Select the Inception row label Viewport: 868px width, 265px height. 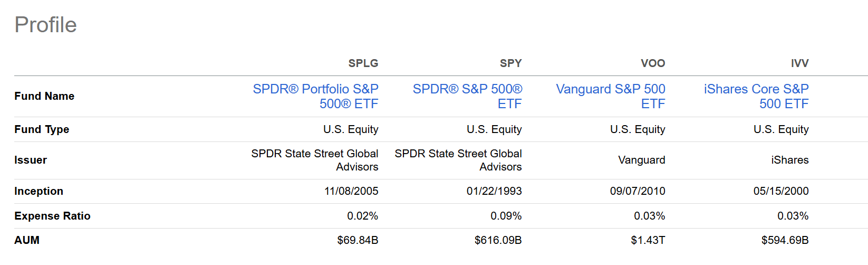click(38, 191)
